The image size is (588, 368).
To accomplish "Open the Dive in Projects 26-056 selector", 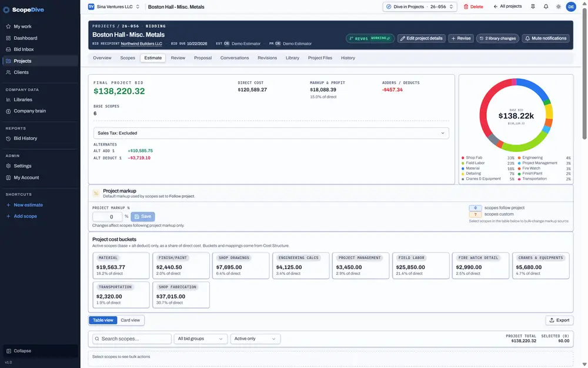I will click(x=420, y=6).
